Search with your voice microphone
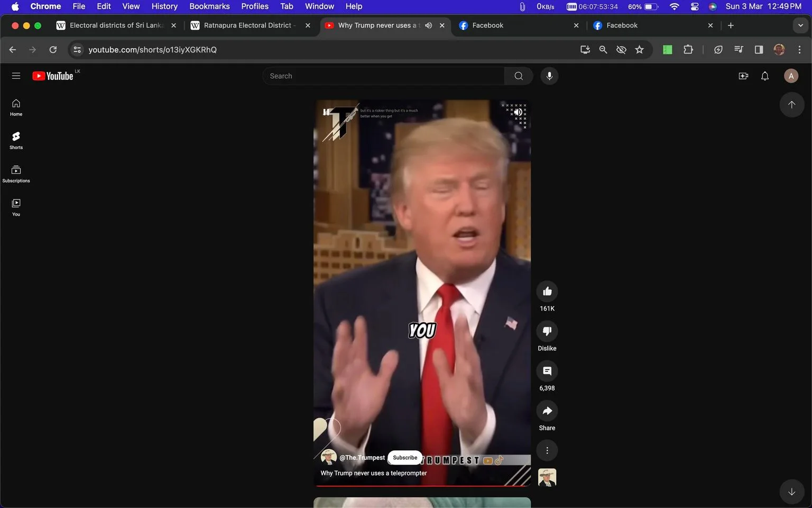Image resolution: width=812 pixels, height=508 pixels. pos(549,76)
